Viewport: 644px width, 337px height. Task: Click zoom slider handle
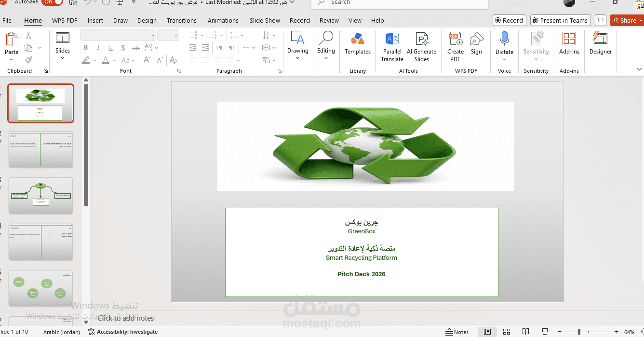coord(579,332)
